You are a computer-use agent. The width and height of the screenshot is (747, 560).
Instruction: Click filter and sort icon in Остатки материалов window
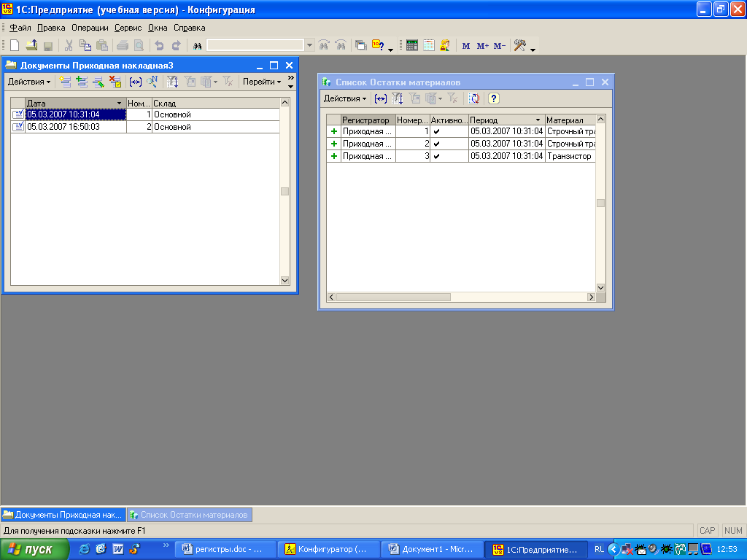[397, 98]
